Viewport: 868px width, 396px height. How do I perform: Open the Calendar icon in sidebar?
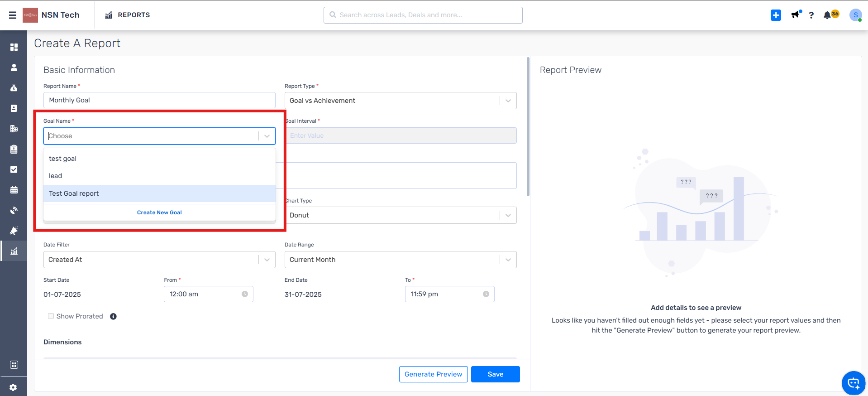tap(14, 190)
